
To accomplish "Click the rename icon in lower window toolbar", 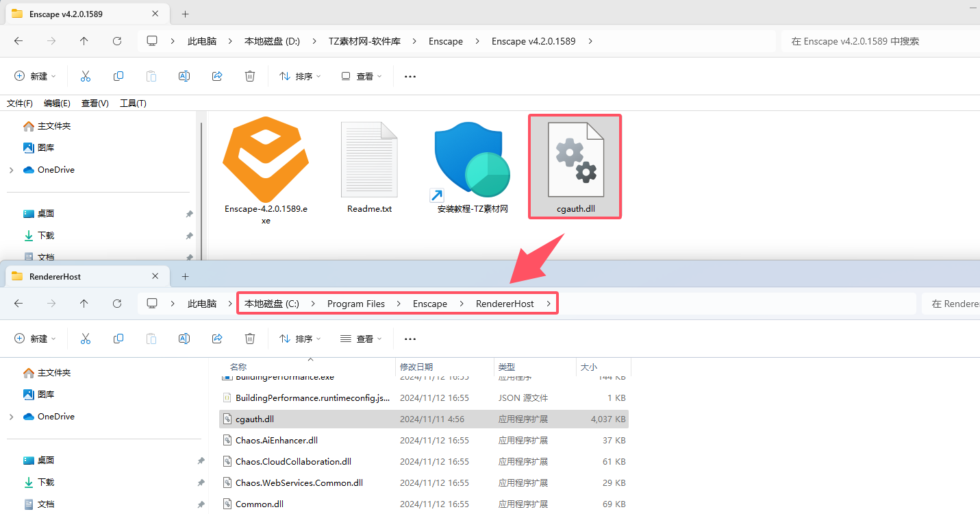I will point(184,339).
